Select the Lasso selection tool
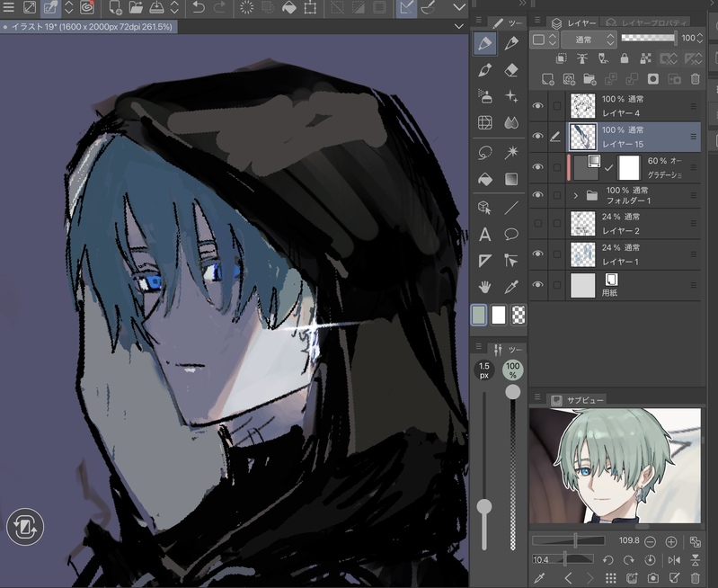This screenshot has width=718, height=588. tap(485, 152)
